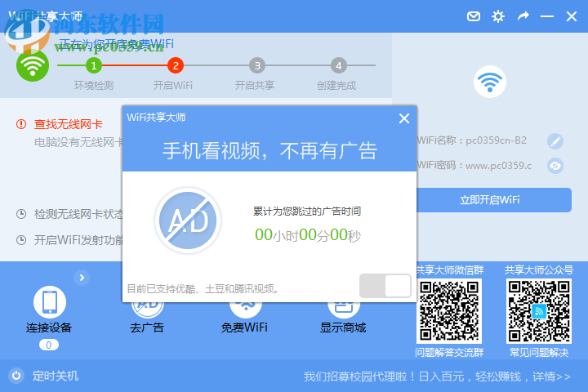
Task: Click 目前已支持优酷、土豆和腾讯视频 note
Action: coord(203,288)
